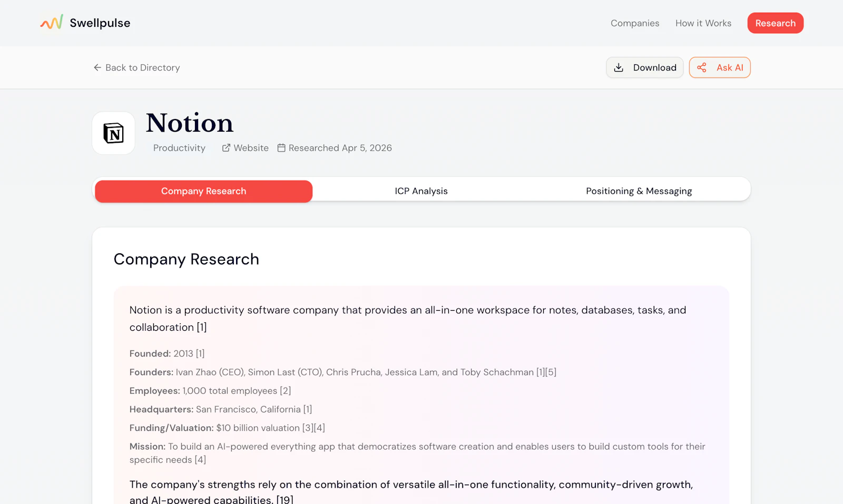The height and width of the screenshot is (504, 843).
Task: Open the Notion Website link
Action: 246,148
